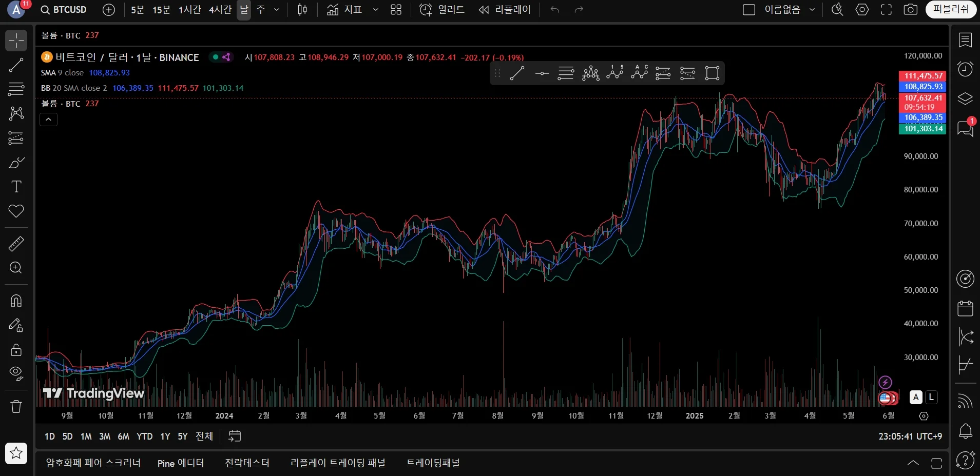Screen dimensions: 980x476
Task: Select the trend line tool in left sidebar
Action: point(16,65)
